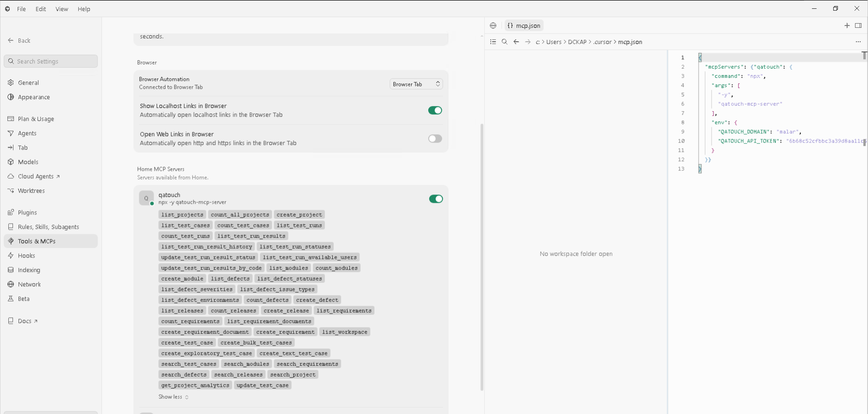This screenshot has height=414, width=868.
Task: Open the Hooks settings page
Action: pos(50,255)
